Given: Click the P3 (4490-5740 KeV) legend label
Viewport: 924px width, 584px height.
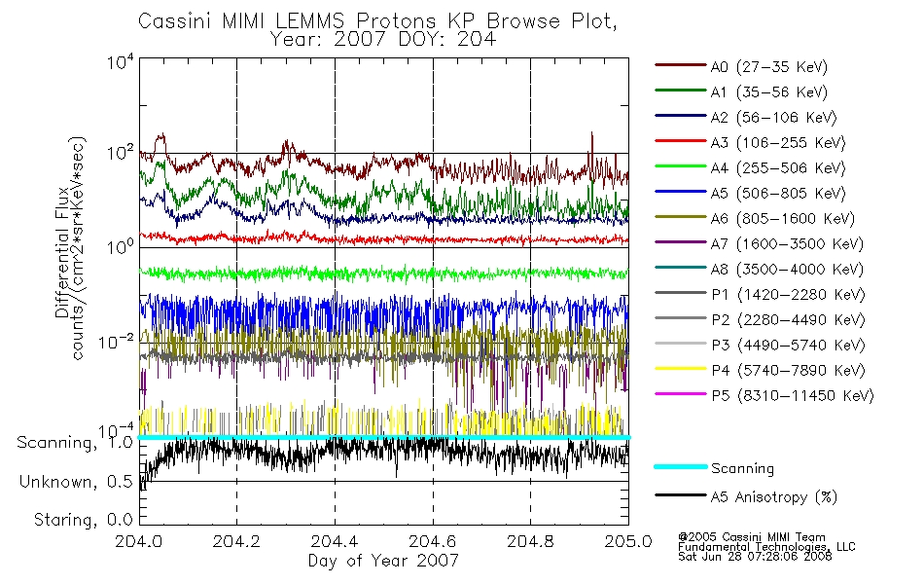Looking at the screenshot, I should [x=788, y=346].
